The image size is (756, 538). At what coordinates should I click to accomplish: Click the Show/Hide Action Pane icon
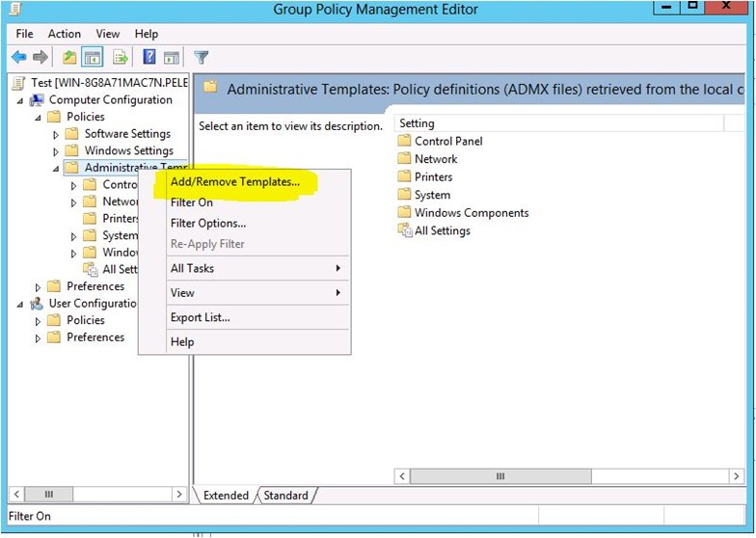171,58
